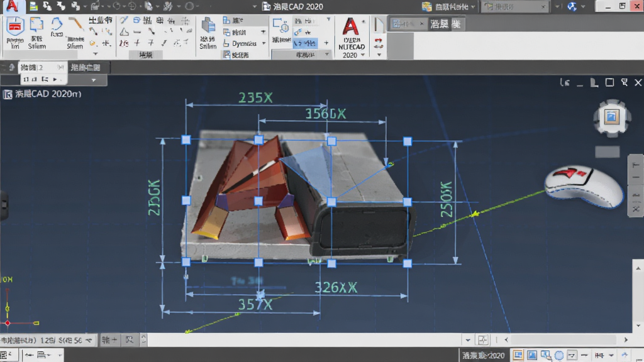Toggle the leftmost status bar button at bottom-left

click(x=9, y=355)
